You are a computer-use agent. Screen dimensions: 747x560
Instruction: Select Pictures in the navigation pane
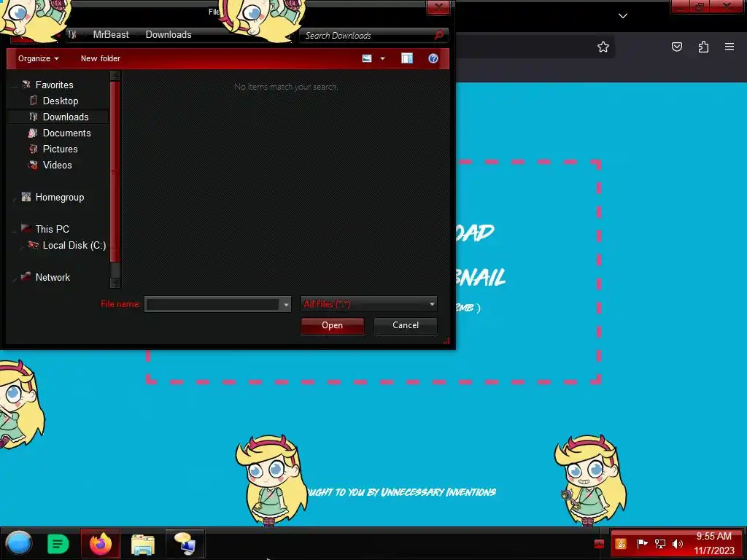(x=60, y=149)
